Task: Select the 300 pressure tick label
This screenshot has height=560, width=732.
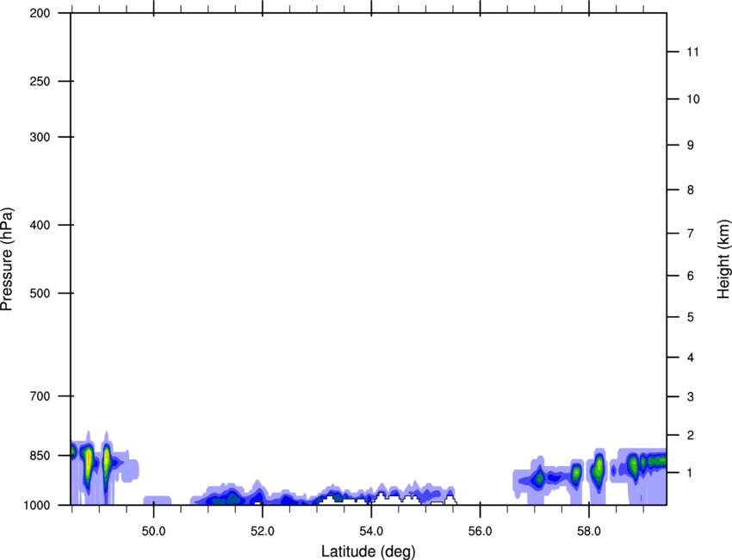Action: pos(40,137)
